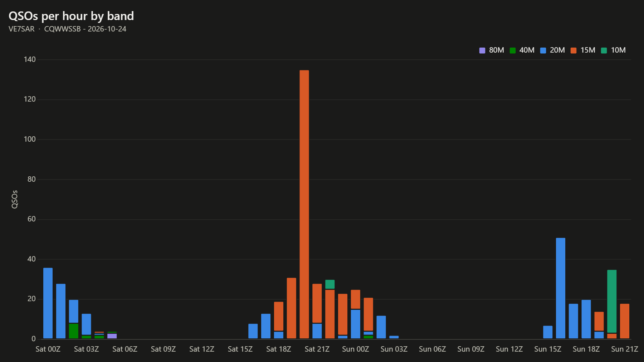Click the tall teal 10M bar near Sun 21Z
The height and width of the screenshot is (362, 644).
[612, 301]
